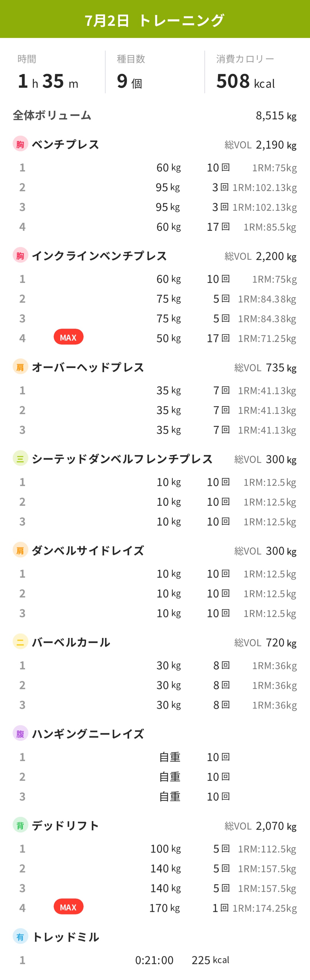Tap the chest icon beside インクラインベンチプレス
The height and width of the screenshot is (980, 310).
pos(20,255)
